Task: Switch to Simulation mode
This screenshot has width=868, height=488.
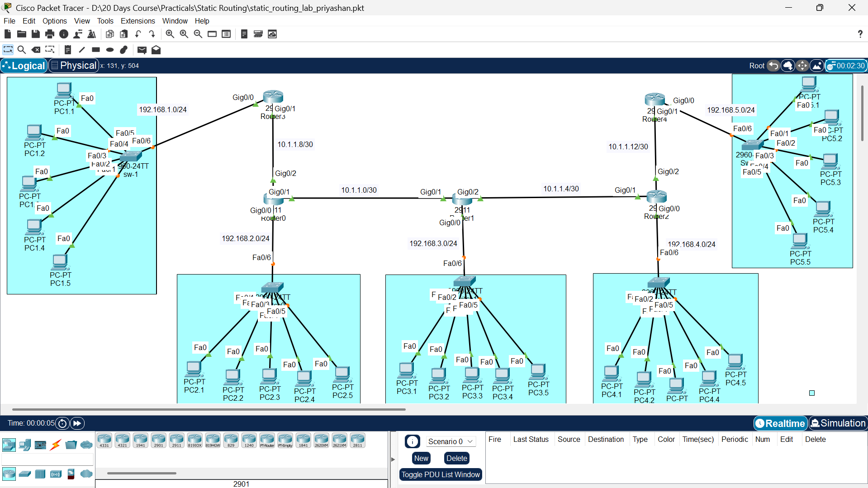Action: 838,423
